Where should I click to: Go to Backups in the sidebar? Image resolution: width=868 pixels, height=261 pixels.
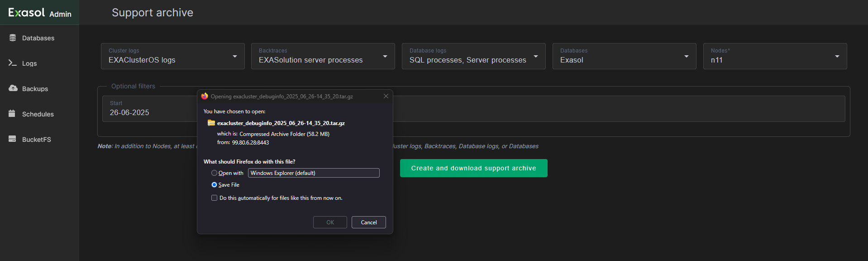pyautogui.click(x=39, y=89)
